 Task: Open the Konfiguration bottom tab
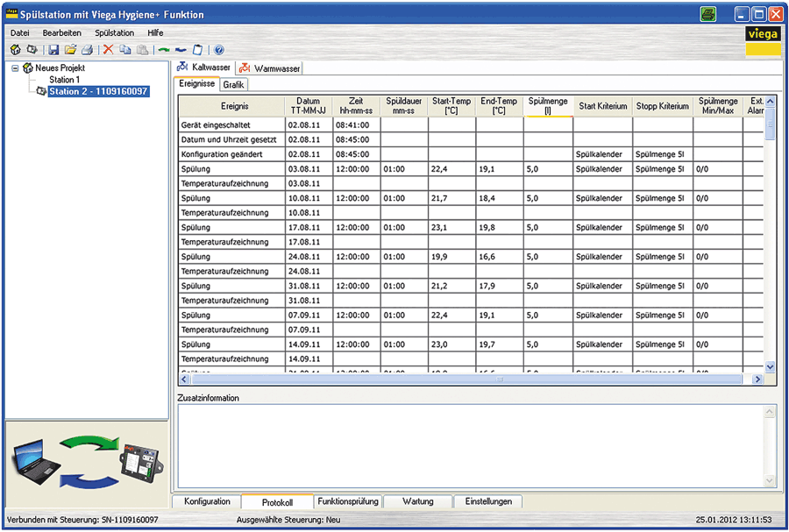click(207, 501)
